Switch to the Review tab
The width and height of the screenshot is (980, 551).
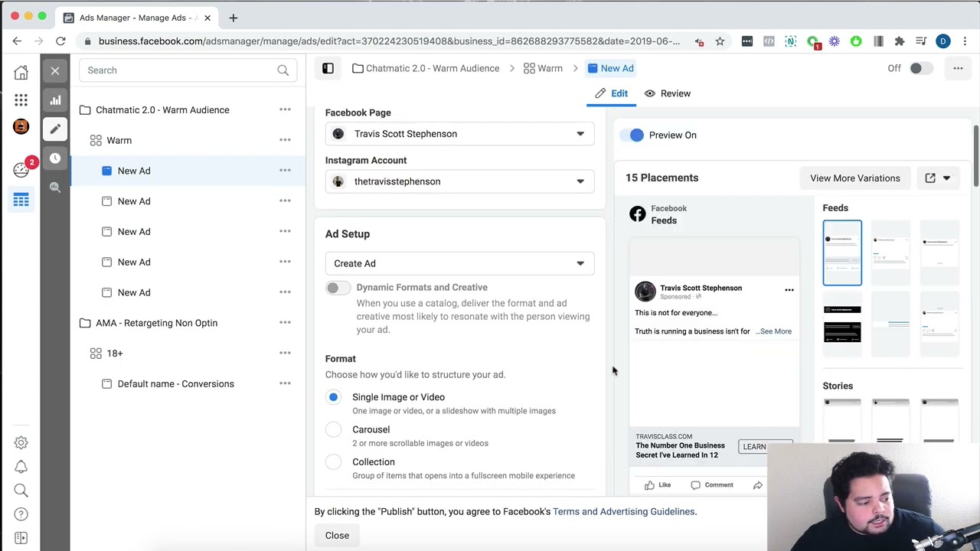tap(668, 93)
